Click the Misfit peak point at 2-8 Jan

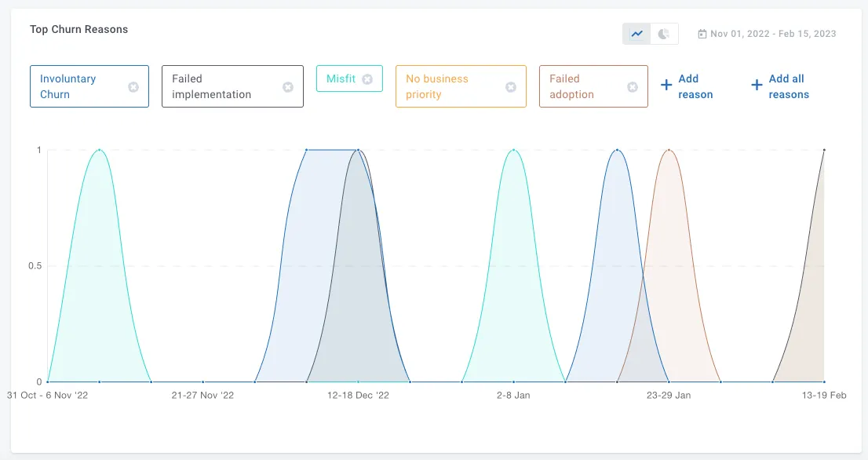click(514, 150)
